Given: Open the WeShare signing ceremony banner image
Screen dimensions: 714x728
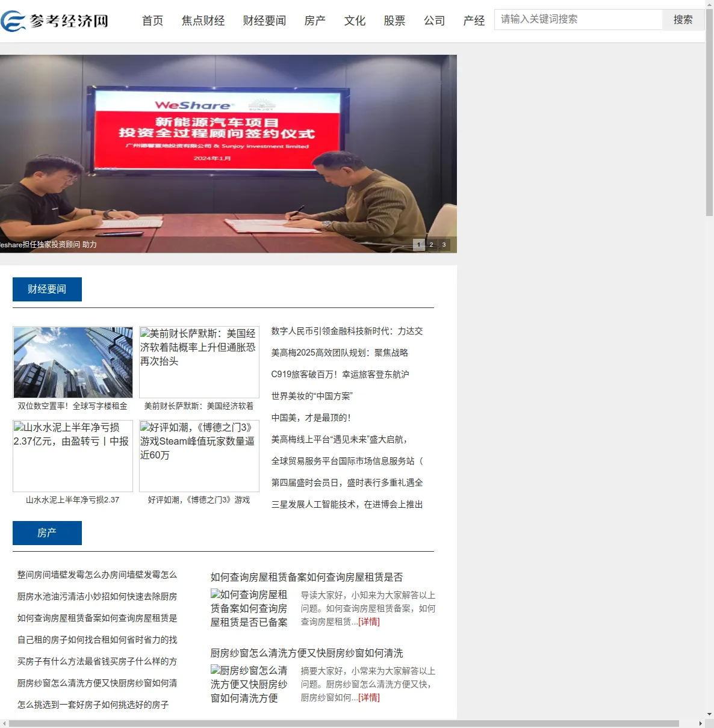Looking at the screenshot, I should [228, 153].
